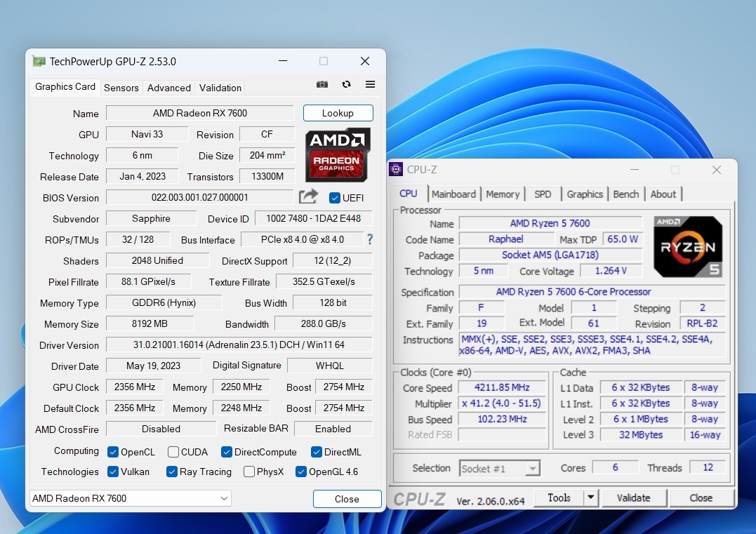Click the Close button in CPU-Z
756x534 pixels.
pos(701,498)
